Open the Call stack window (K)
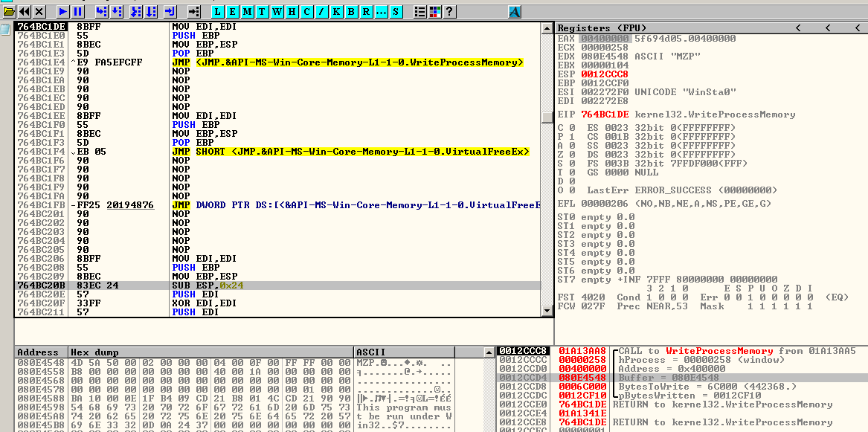This screenshot has width=868, height=432. pyautogui.click(x=336, y=12)
